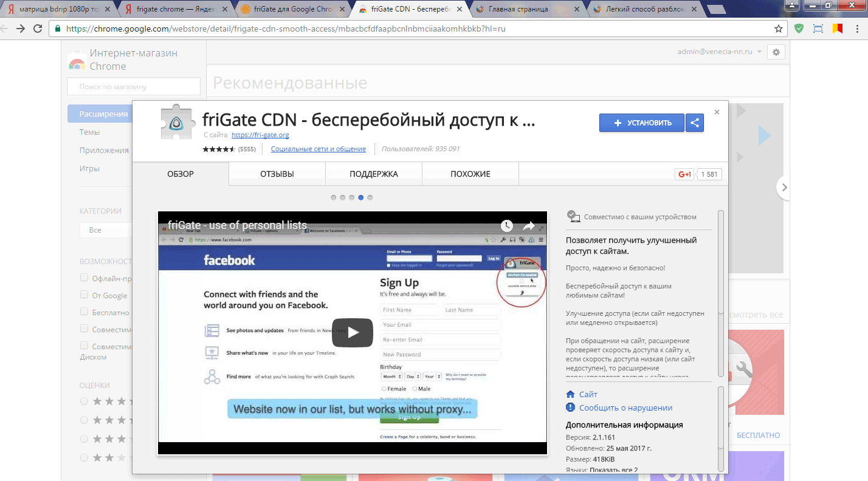Click the video share arrow icon
Viewport: 868px width, 481px height.
529,226
